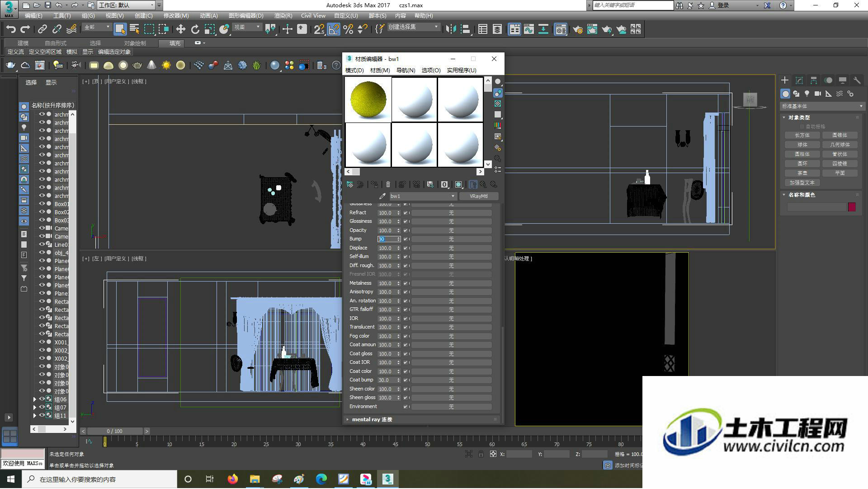
Task: Click the 球体 sphere creation button
Action: [x=802, y=145]
